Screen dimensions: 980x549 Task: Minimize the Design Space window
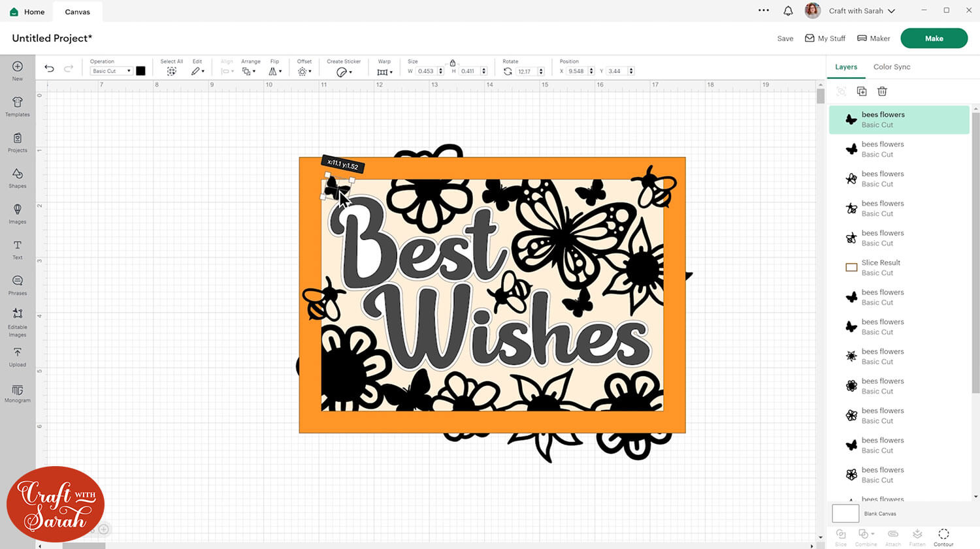click(924, 10)
